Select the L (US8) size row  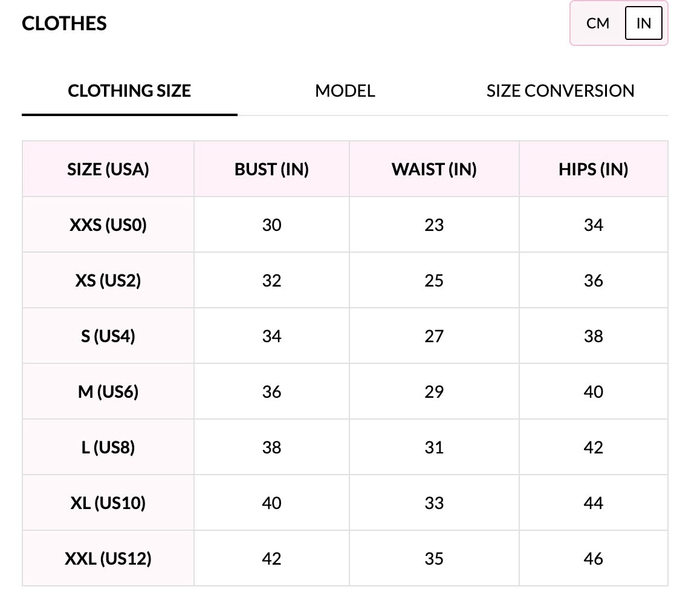click(x=108, y=447)
